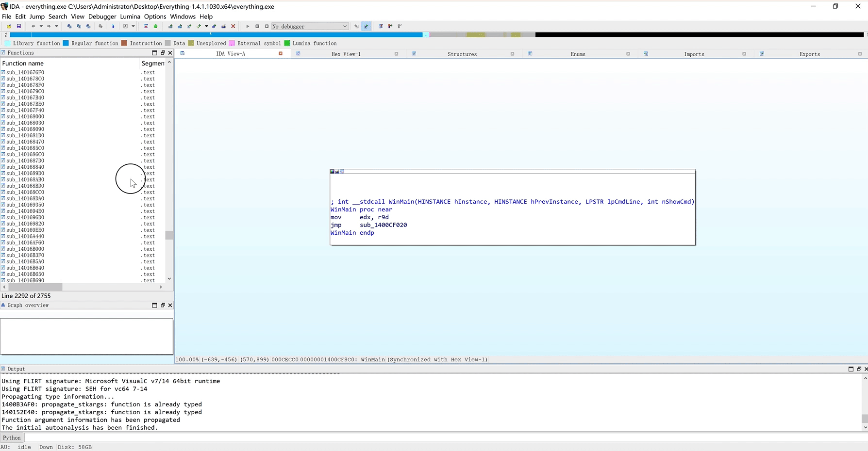The height and width of the screenshot is (451, 868).
Task: Click the start process play icon
Action: tap(248, 26)
